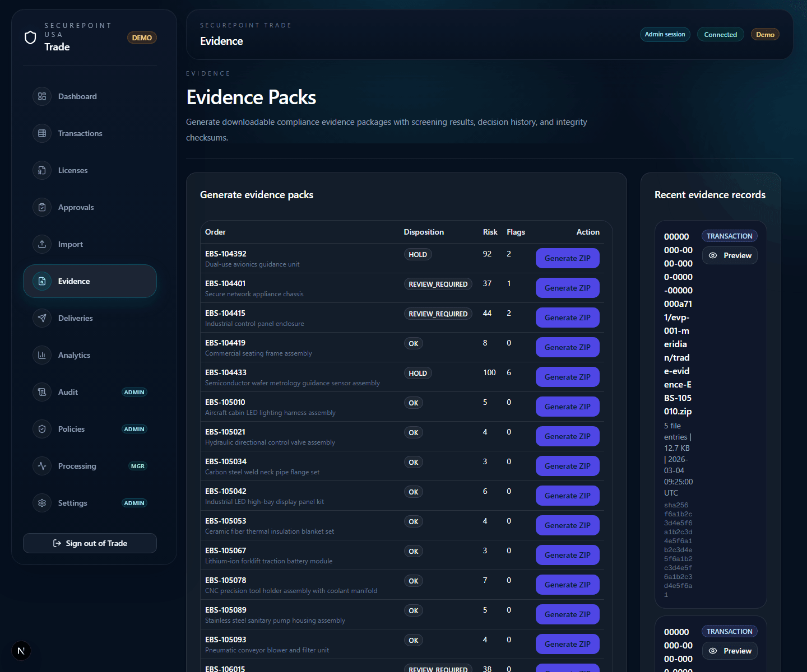
Task: Click 'Lithium-ion forklift traction battery module' text
Action: (x=269, y=561)
